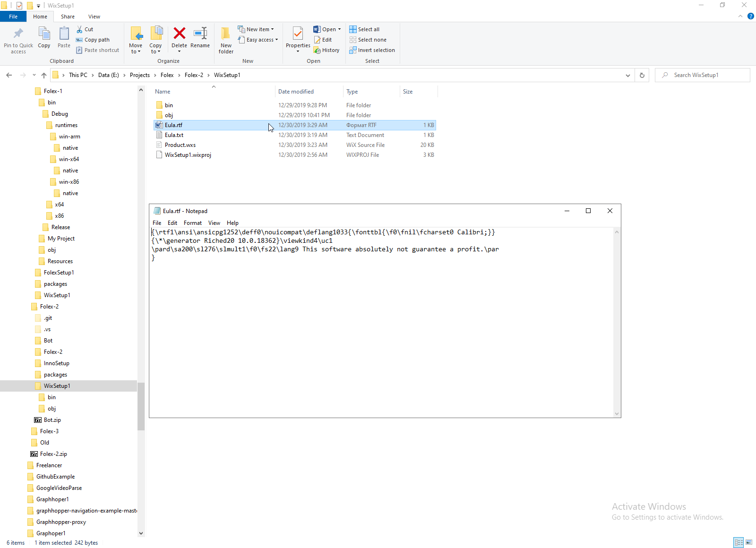The height and width of the screenshot is (548, 756).
Task: Click the Notepad vertical scrollbar
Action: coord(617,323)
